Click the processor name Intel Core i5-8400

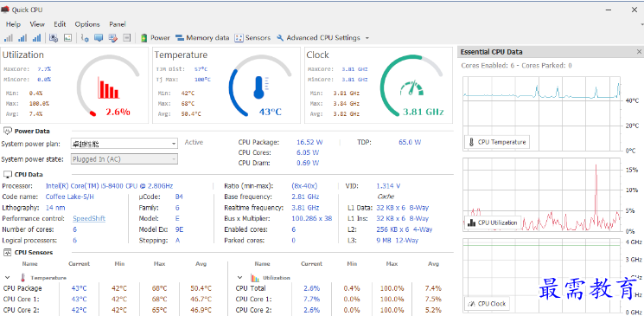pos(109,186)
